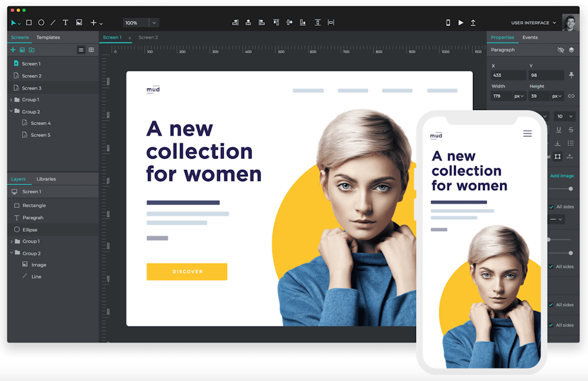Click the X position input field
This screenshot has width=588, height=381.
[508, 75]
